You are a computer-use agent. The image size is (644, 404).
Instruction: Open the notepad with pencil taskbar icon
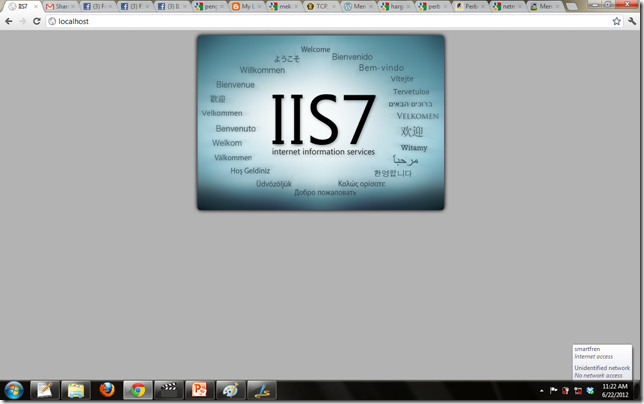coord(45,390)
